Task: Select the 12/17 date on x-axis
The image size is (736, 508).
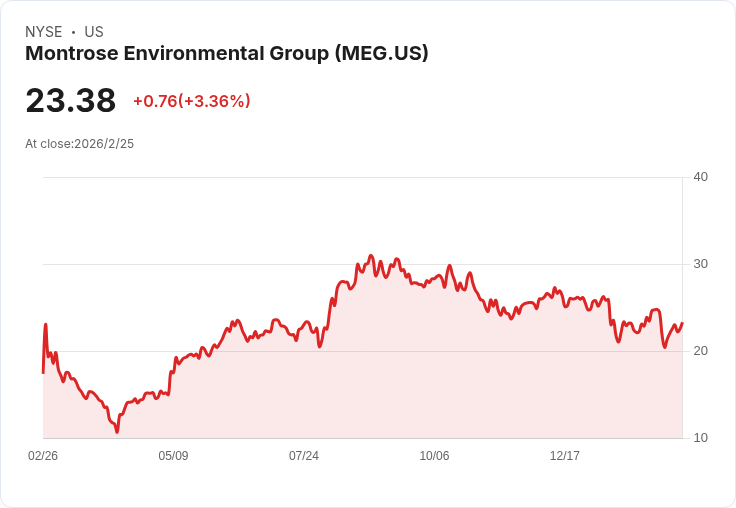Action: click(x=564, y=456)
